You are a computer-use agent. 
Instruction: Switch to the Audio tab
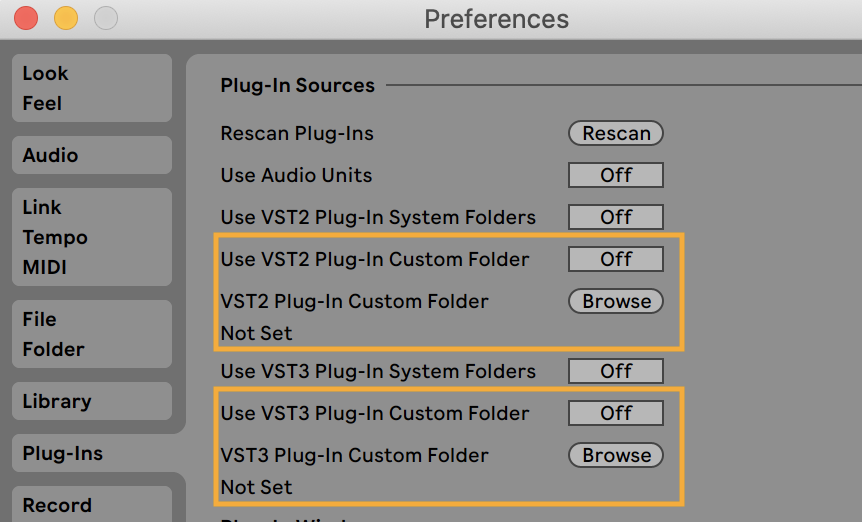point(90,155)
